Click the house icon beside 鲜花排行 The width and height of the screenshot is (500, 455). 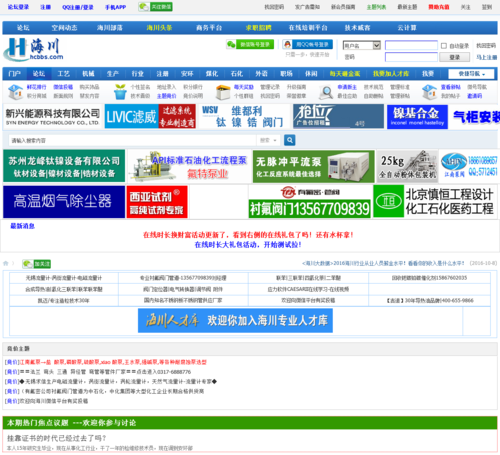click(x=16, y=92)
